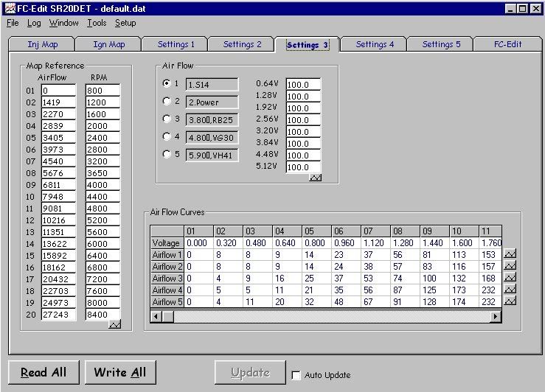Click Airflow 1 cell in column 11
The height and width of the screenshot is (392, 545).
(490, 254)
